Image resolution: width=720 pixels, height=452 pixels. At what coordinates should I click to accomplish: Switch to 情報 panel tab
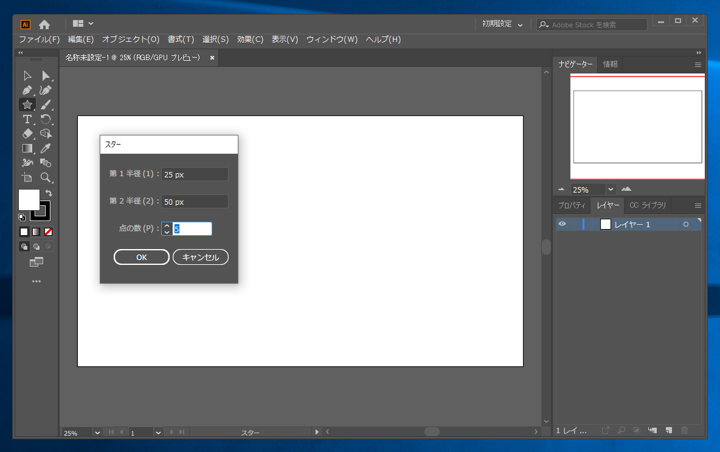coord(610,64)
